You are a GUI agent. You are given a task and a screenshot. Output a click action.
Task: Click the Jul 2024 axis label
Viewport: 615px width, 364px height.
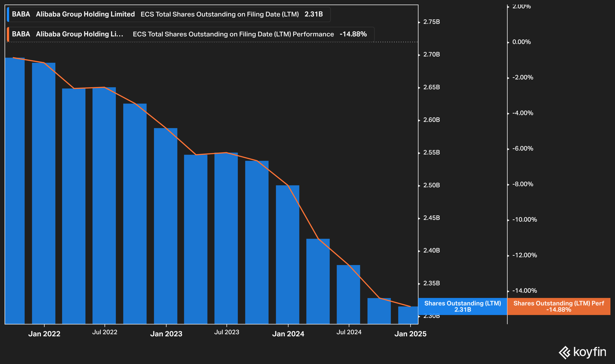point(349,332)
